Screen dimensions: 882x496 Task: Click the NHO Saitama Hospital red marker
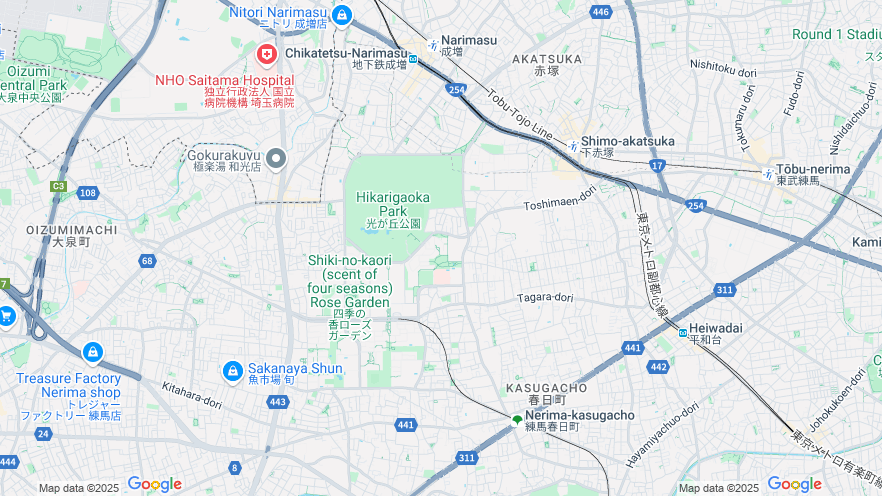(267, 55)
